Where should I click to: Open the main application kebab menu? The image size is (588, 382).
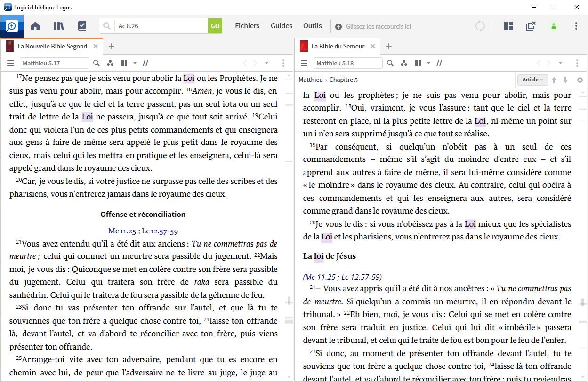(576, 26)
